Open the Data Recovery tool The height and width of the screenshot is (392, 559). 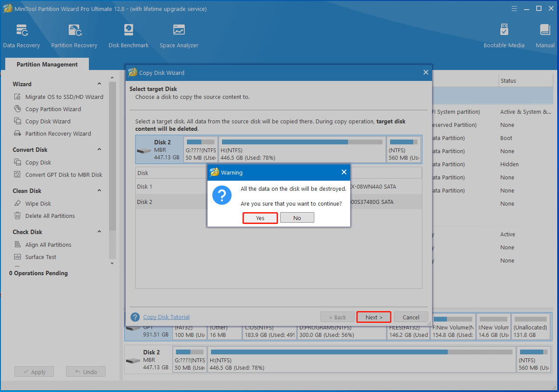pos(21,36)
